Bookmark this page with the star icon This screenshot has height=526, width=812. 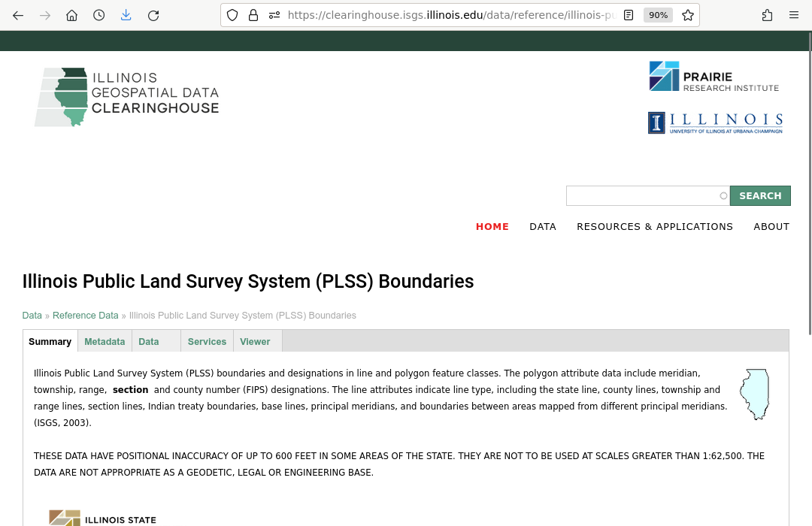click(x=687, y=15)
